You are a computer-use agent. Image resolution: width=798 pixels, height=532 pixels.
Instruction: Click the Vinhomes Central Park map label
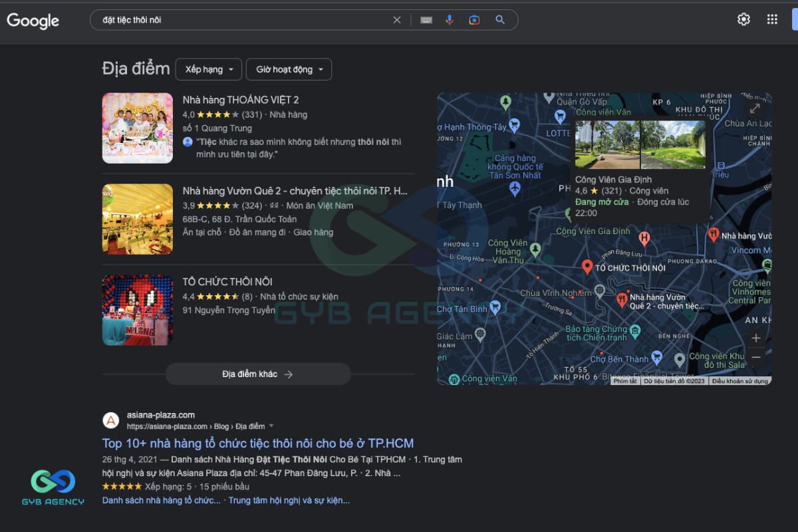[x=751, y=291]
